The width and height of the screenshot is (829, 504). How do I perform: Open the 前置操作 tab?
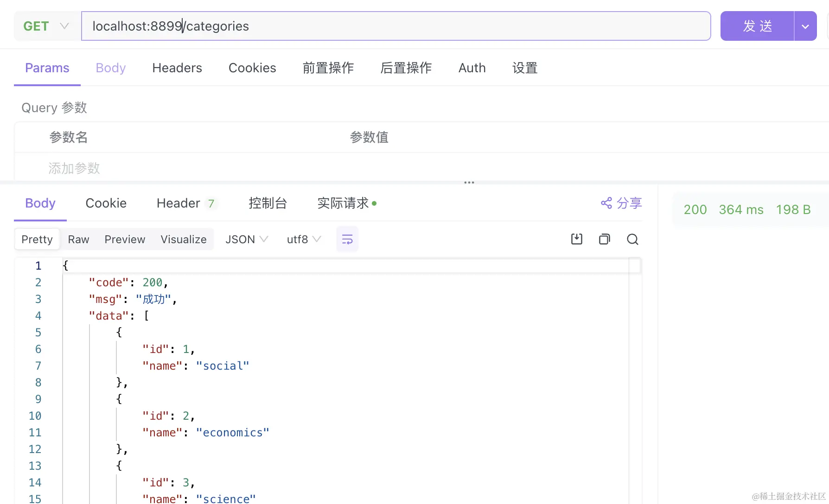click(328, 68)
